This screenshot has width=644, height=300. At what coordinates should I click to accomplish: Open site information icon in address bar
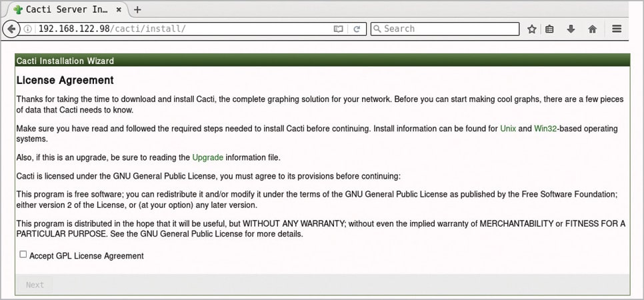pyautogui.click(x=27, y=29)
